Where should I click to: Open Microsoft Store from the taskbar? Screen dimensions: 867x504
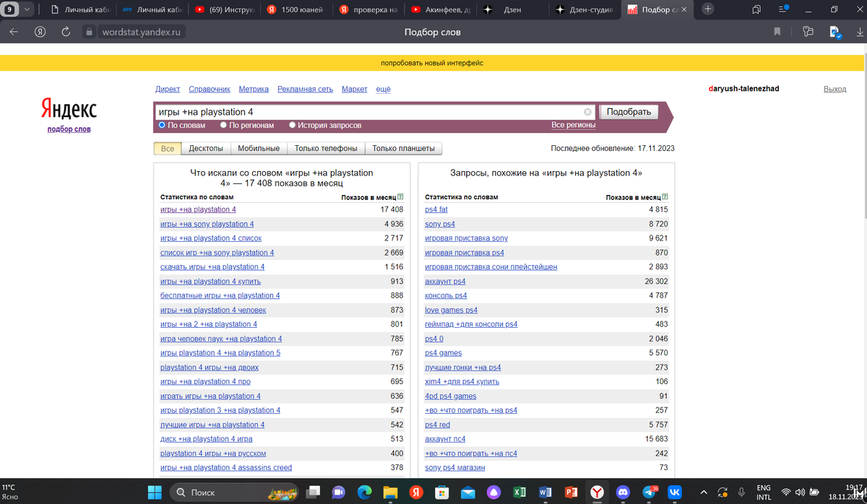click(x=442, y=492)
